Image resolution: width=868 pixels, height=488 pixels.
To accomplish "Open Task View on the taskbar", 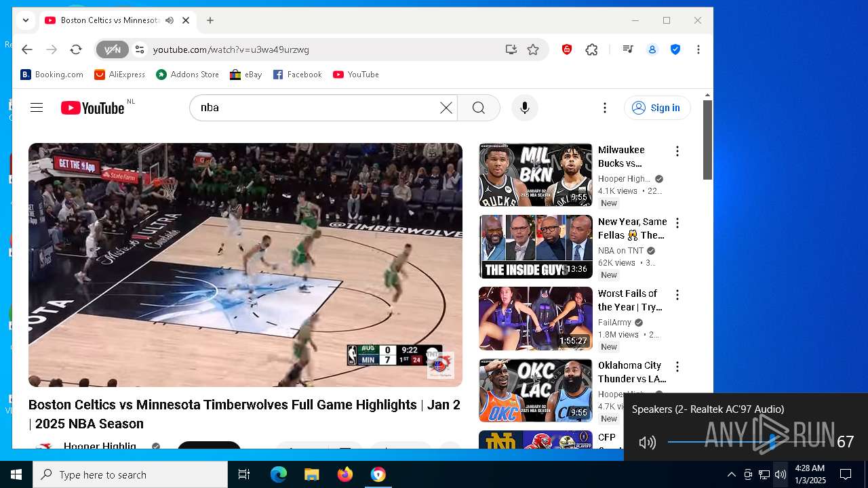I will click(x=244, y=474).
